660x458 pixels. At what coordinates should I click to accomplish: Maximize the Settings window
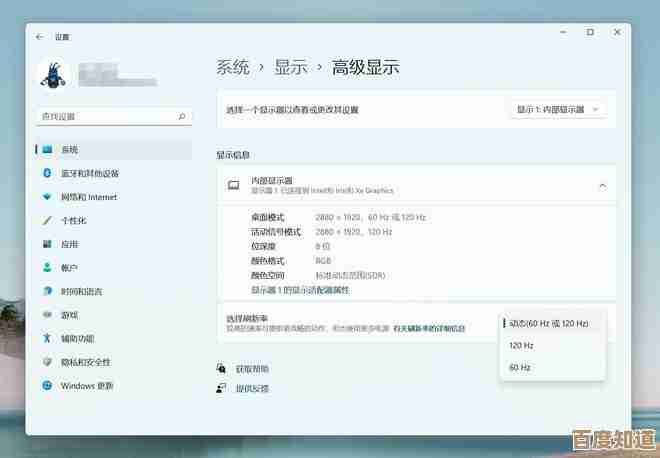pyautogui.click(x=590, y=32)
